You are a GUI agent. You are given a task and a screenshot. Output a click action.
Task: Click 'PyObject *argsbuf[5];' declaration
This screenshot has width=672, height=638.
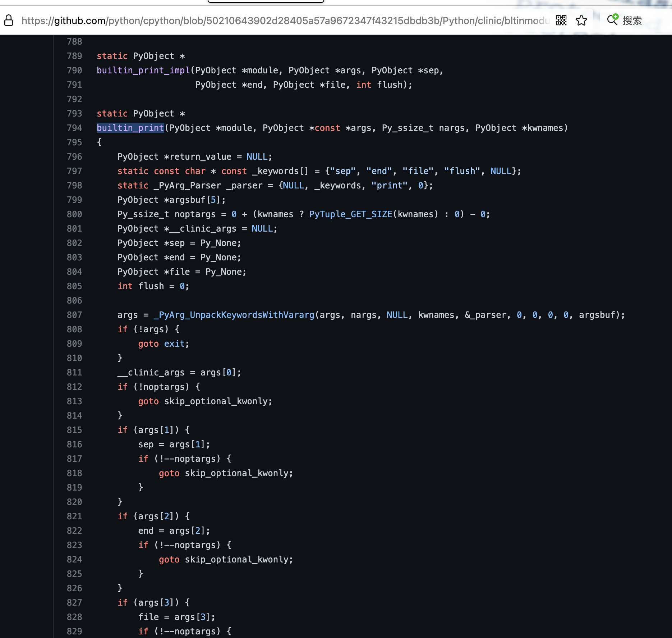point(172,200)
